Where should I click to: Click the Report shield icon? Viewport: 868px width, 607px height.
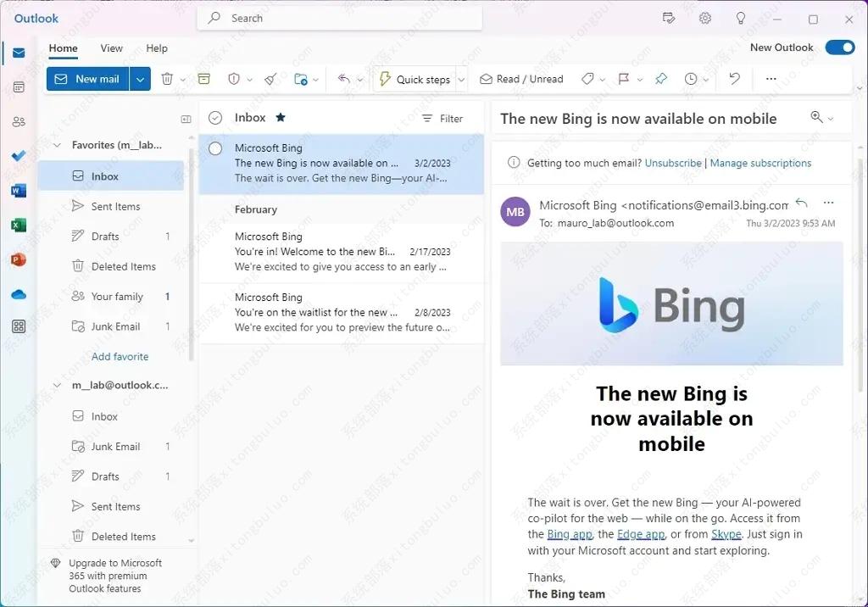[x=234, y=79]
